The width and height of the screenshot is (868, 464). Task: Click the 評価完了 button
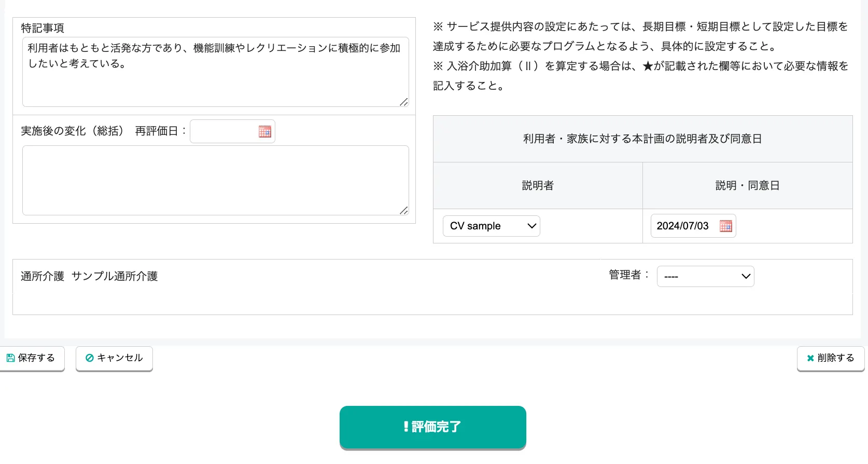click(433, 427)
